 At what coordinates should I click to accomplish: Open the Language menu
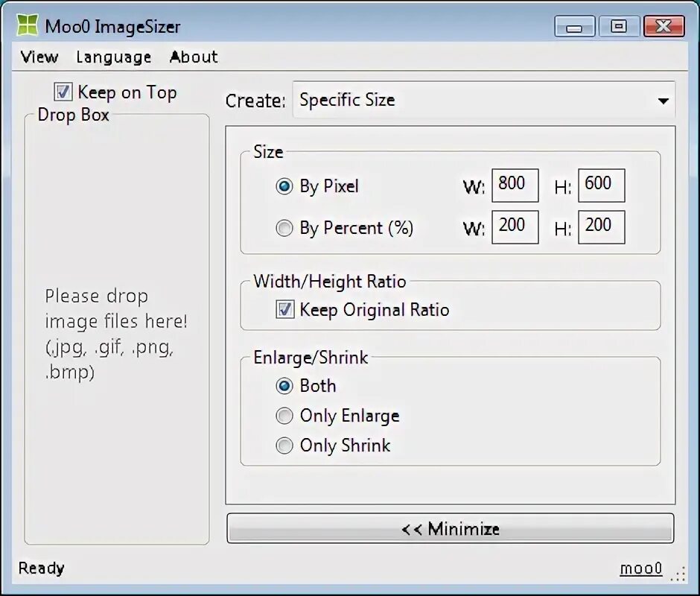point(114,57)
